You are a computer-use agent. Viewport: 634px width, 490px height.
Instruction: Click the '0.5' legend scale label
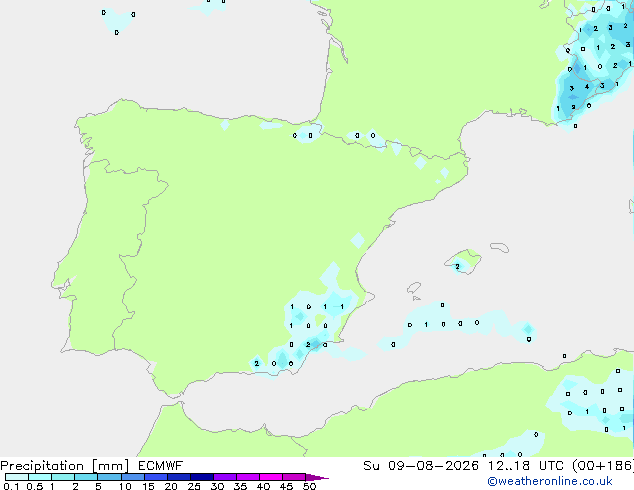point(35,486)
